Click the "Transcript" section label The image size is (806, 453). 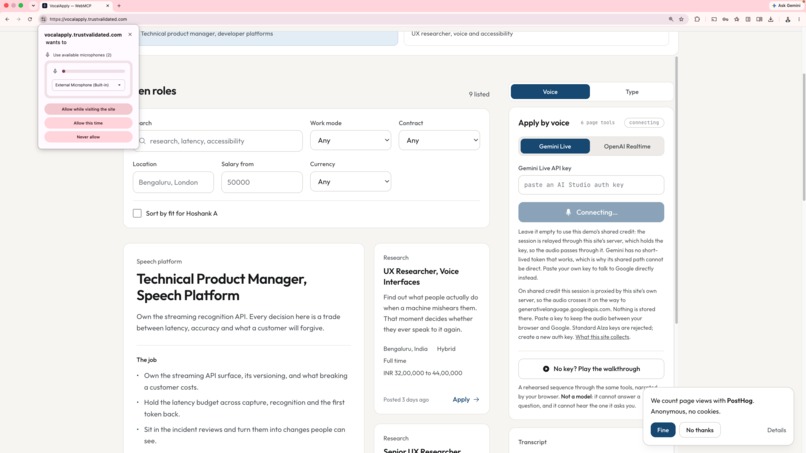(532, 442)
